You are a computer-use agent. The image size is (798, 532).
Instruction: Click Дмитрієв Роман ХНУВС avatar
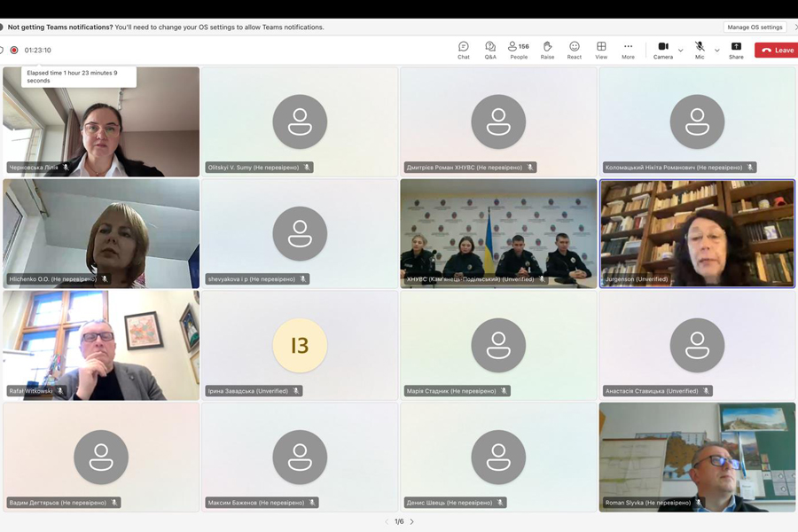(x=498, y=121)
